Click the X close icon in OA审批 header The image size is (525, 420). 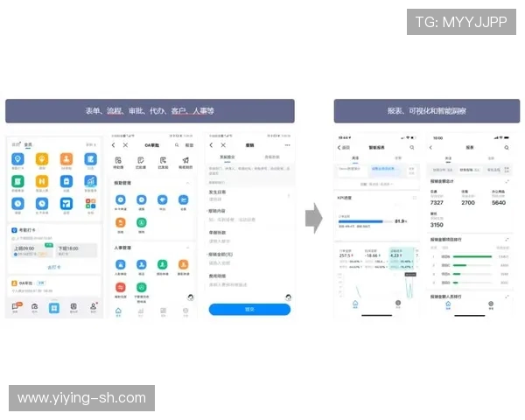(x=125, y=145)
